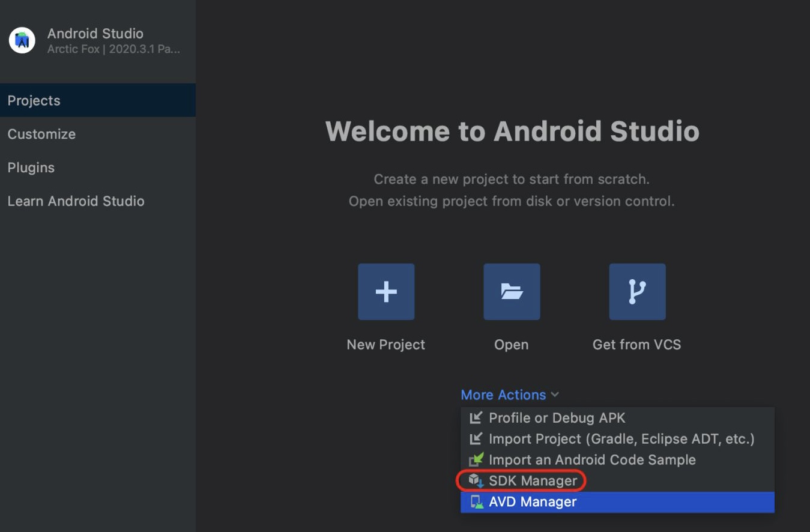The image size is (810, 532).
Task: Click the Open label under folder button
Action: 512,345
